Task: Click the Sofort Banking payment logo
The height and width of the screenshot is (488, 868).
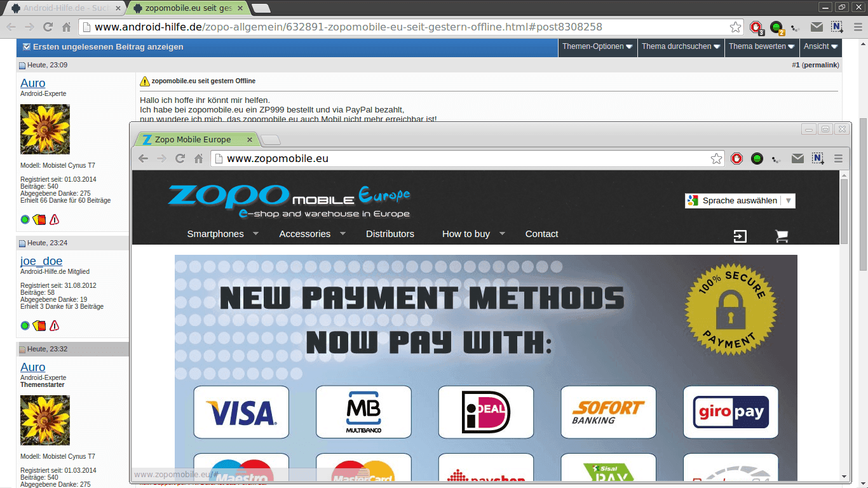Action: pyautogui.click(x=608, y=412)
